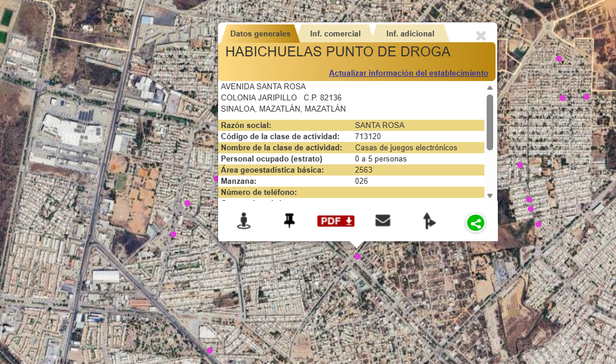Image resolution: width=616 pixels, height=364 pixels.
Task: Click Razón social value SANTA ROSA
Action: 380,125
